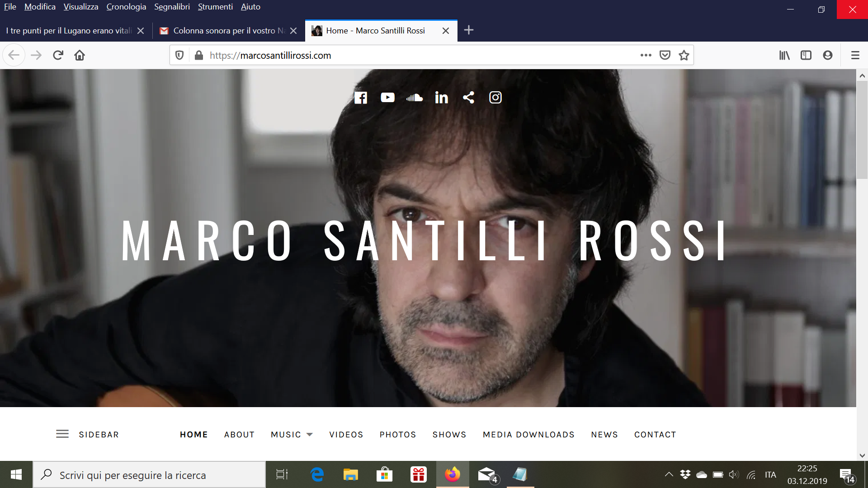Close Home - Marco Santilli Rossi tab
This screenshot has width=868, height=488.
(x=446, y=31)
